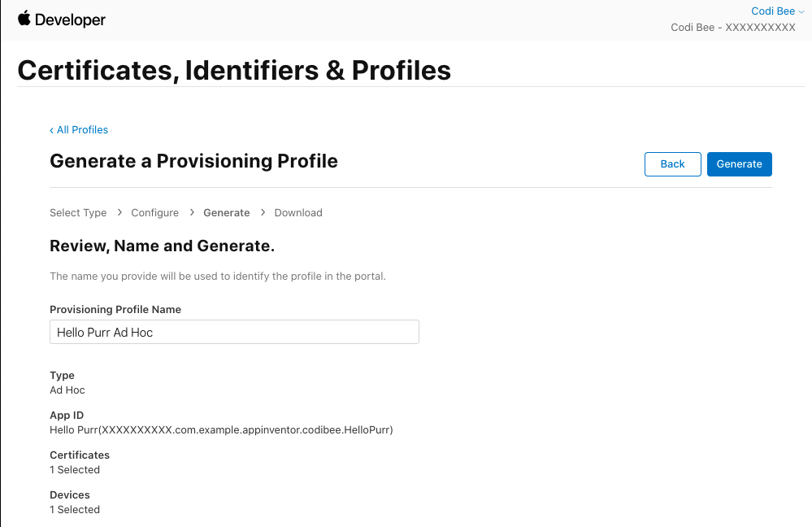Click '1 Selected' under Devices
812x527 pixels.
(75, 510)
